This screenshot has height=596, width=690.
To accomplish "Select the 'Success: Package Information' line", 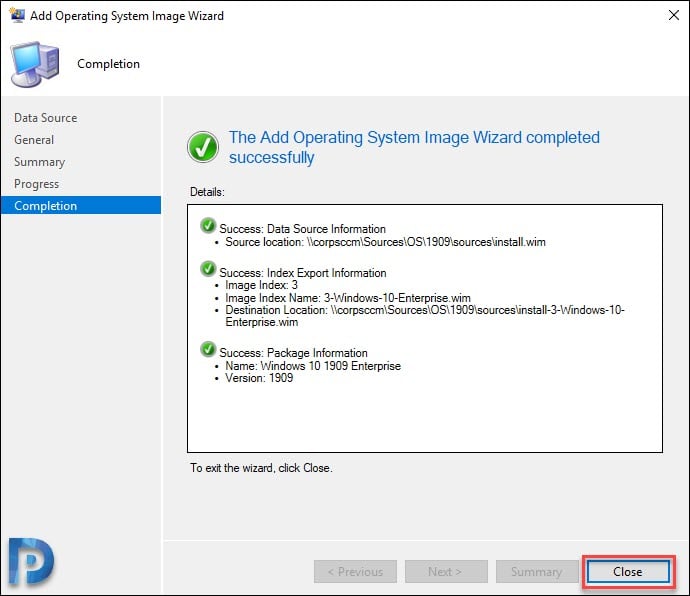I will pyautogui.click(x=294, y=353).
